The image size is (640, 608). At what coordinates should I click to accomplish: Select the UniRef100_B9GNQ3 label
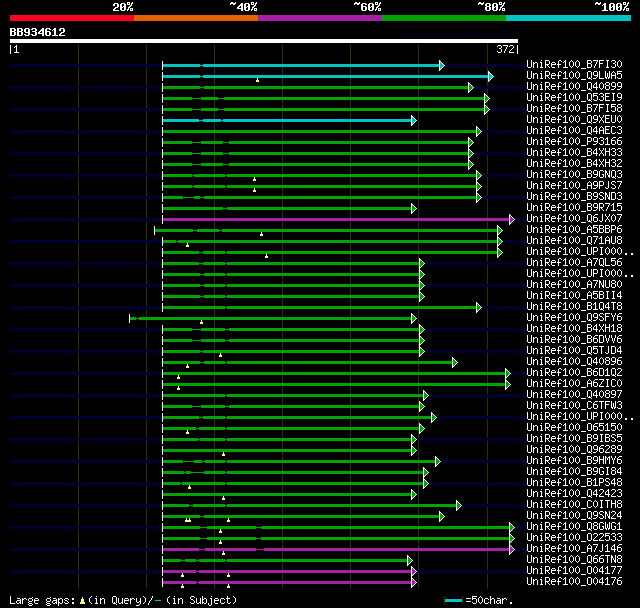[x=574, y=175]
